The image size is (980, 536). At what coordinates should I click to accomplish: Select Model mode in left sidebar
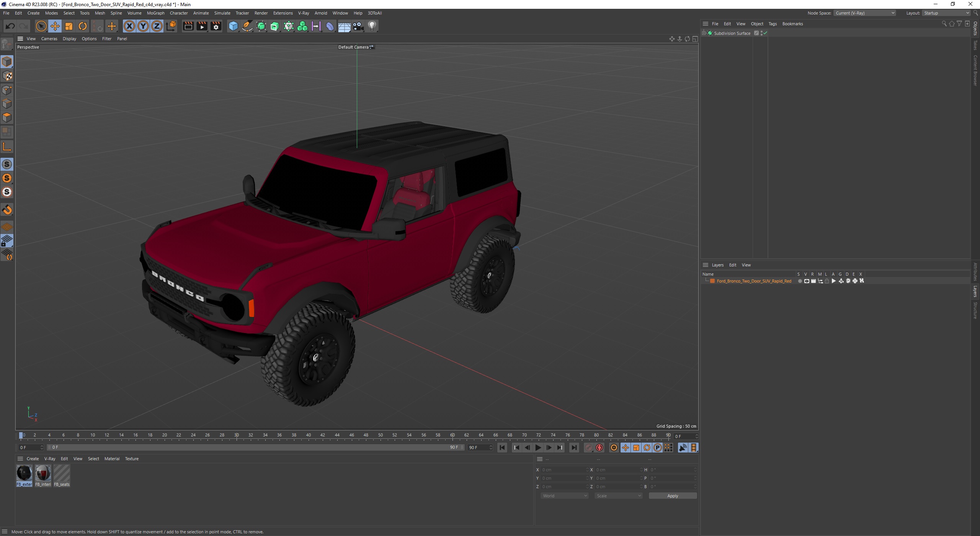(7, 62)
